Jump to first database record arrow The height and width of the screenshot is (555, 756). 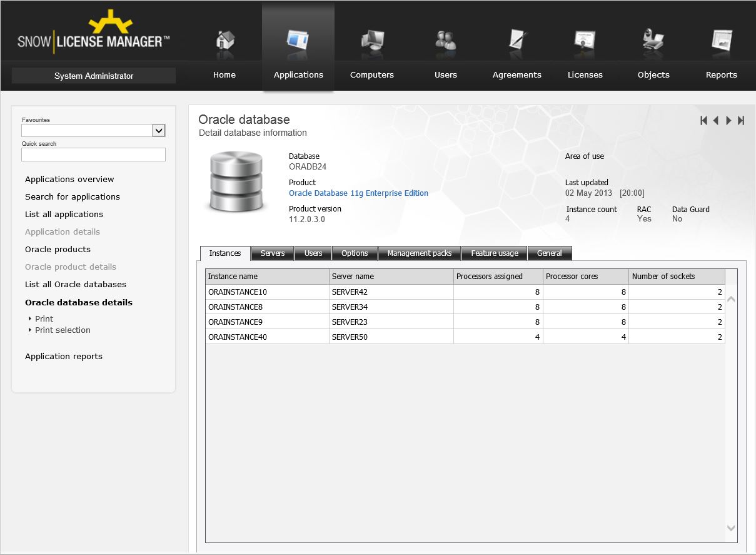click(704, 121)
